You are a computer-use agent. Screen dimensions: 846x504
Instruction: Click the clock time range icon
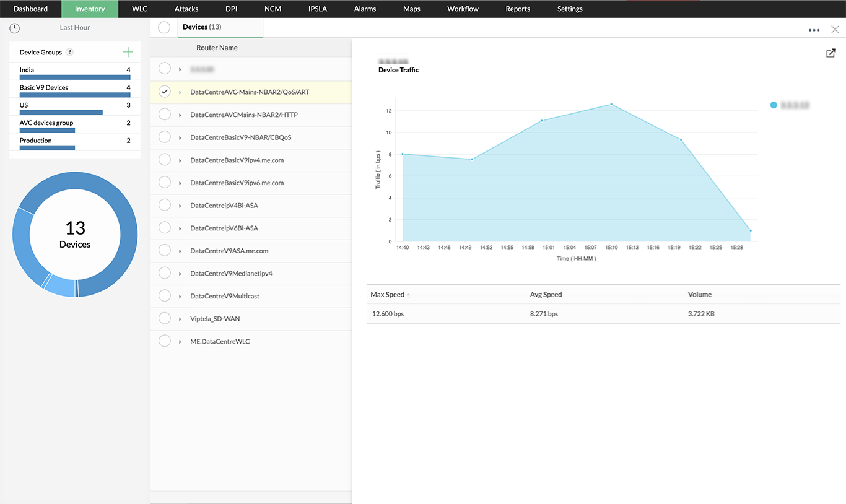[x=15, y=28]
